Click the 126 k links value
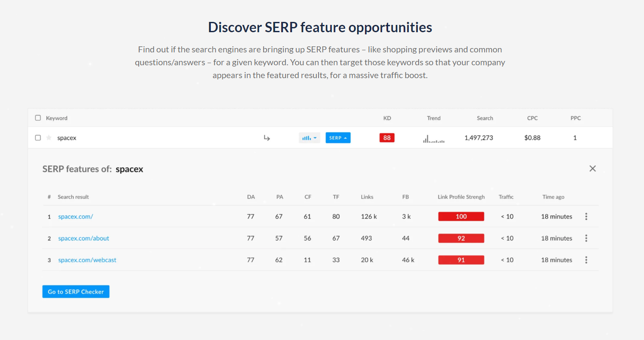 pos(369,216)
